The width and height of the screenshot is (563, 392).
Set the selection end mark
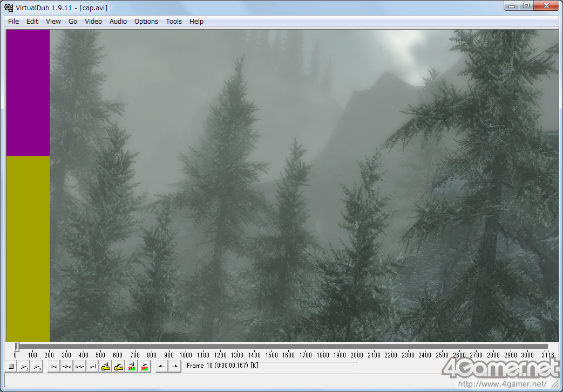tap(174, 367)
